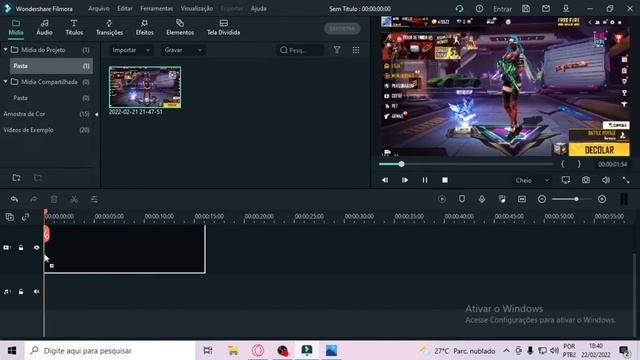Collapse the Mídia Compartilhada folder
Image resolution: width=640 pixels, height=360 pixels.
coord(5,82)
